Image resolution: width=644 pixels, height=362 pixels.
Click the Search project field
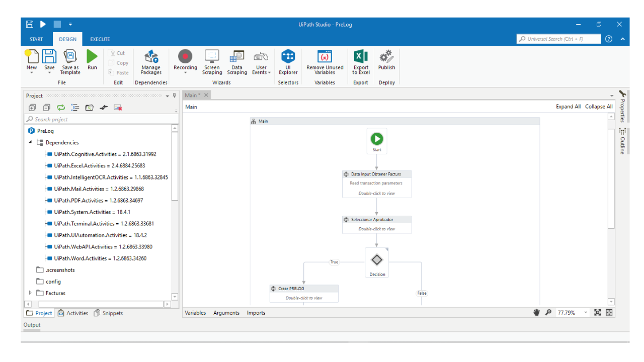tap(101, 119)
